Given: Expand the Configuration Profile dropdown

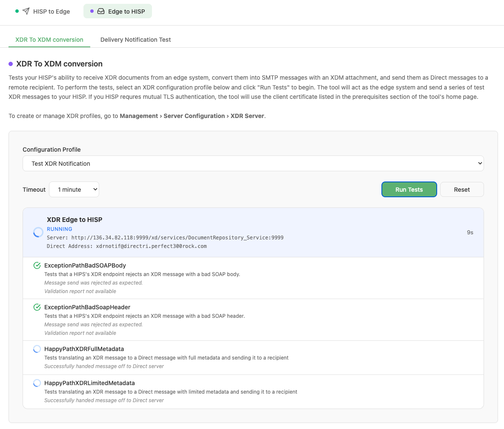Looking at the screenshot, I should point(253,163).
